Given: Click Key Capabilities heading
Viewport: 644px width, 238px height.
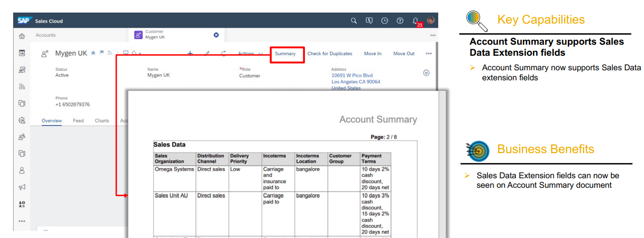Looking at the screenshot, I should 541,20.
